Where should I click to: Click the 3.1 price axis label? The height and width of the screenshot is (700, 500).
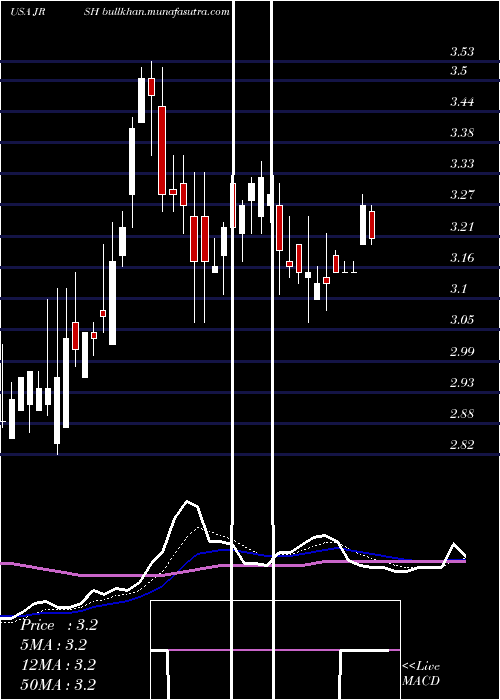coord(458,289)
